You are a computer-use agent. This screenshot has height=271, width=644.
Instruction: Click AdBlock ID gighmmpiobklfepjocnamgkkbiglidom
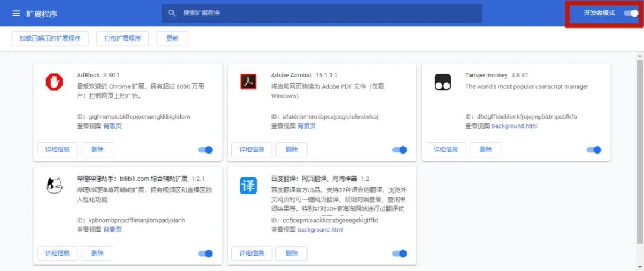click(139, 116)
